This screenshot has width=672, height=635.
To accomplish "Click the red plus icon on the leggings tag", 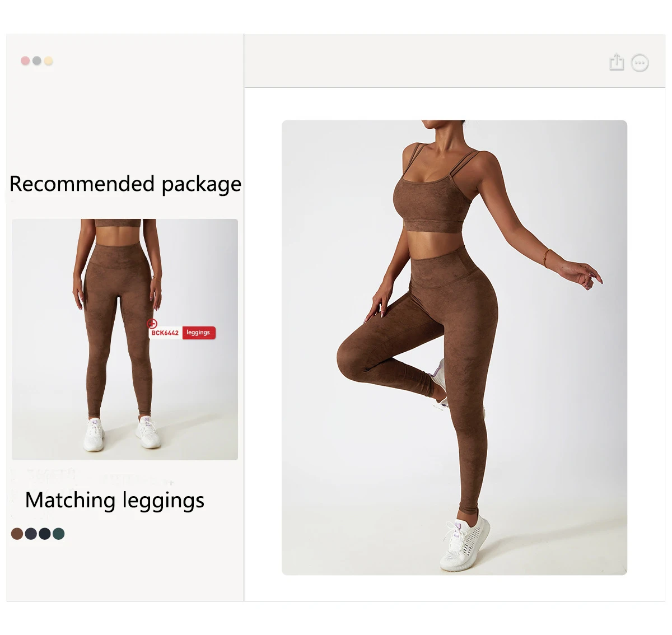I will point(152,324).
